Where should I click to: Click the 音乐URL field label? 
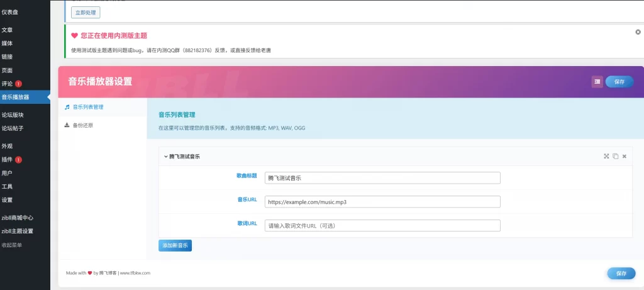point(247,199)
